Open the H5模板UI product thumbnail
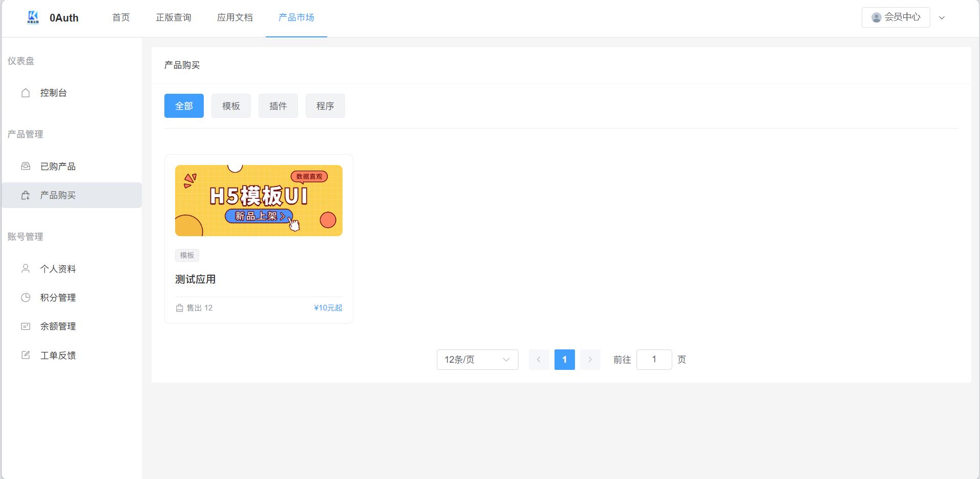Screen dimensions: 980x479 pyautogui.click(x=259, y=200)
